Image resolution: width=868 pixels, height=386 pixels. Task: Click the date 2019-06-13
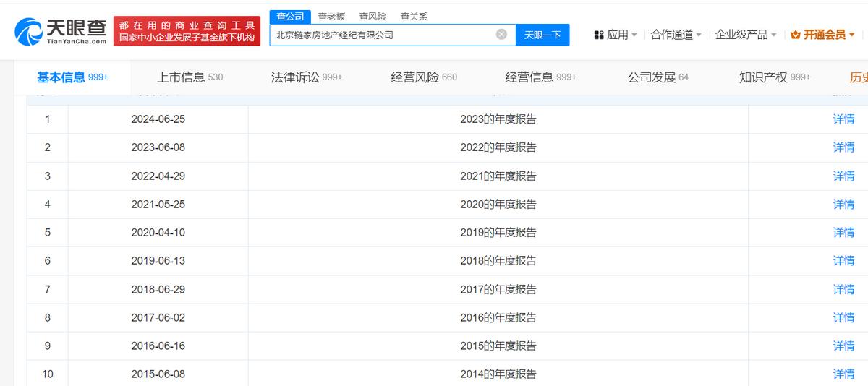158,261
